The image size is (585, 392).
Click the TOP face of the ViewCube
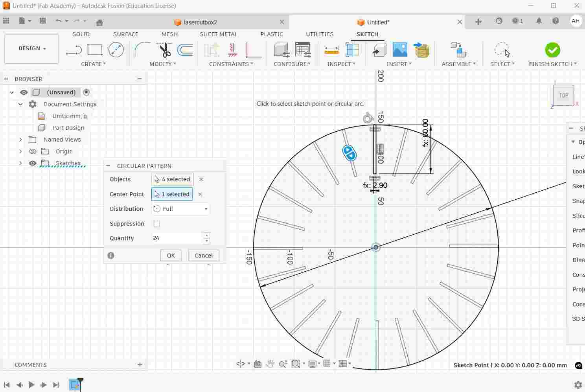click(563, 95)
